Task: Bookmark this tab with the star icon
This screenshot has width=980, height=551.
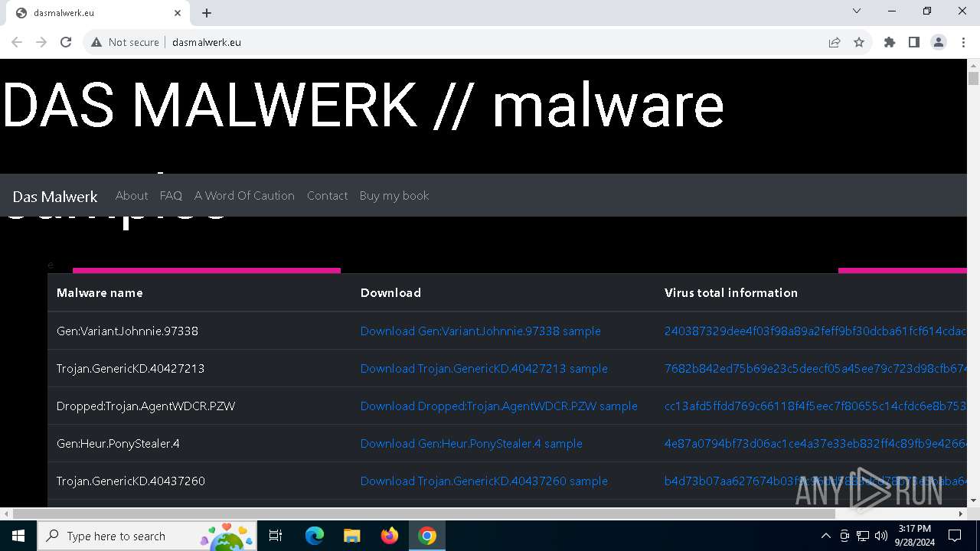Action: tap(859, 42)
